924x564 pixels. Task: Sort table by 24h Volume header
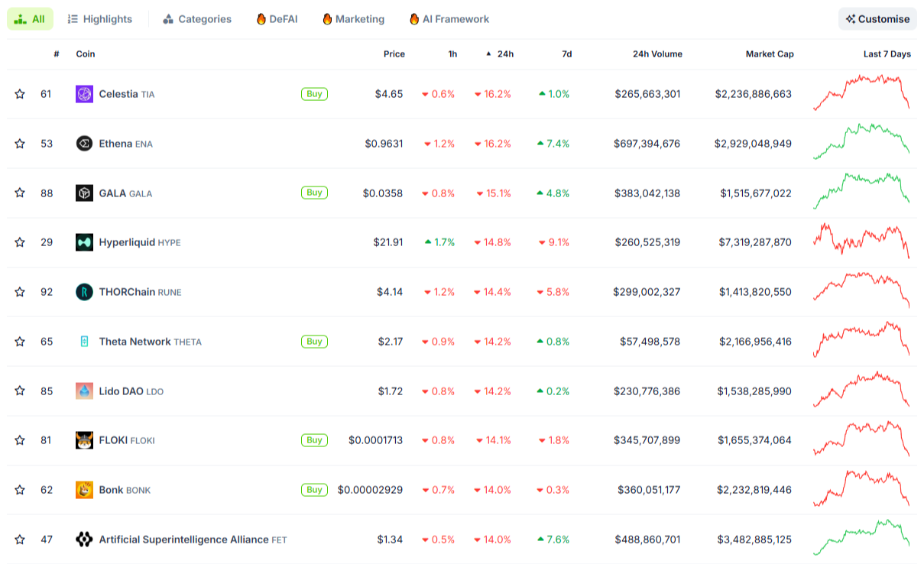[657, 54]
